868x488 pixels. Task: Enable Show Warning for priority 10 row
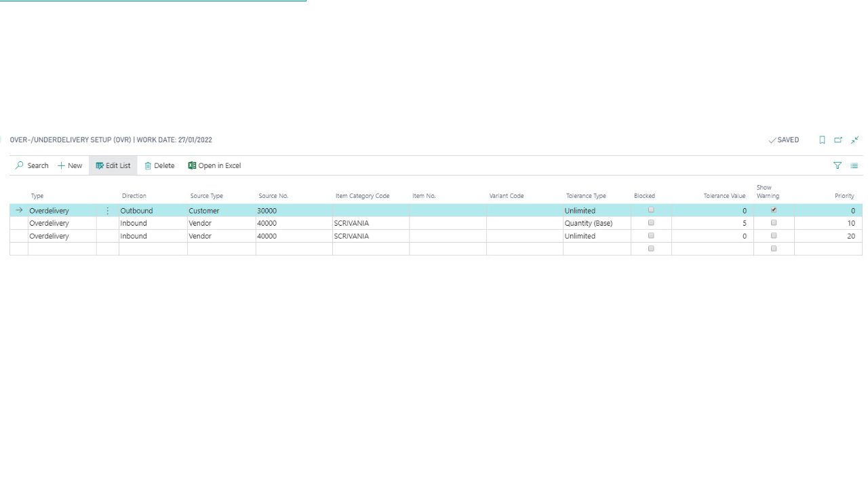point(774,223)
